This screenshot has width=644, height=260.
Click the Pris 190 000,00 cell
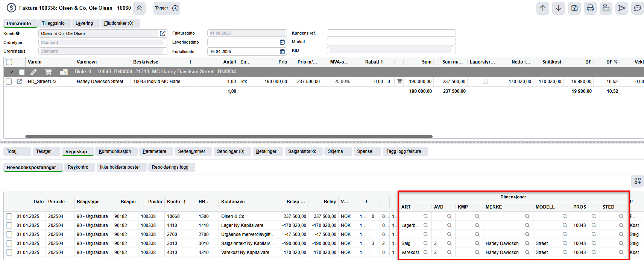point(276,82)
